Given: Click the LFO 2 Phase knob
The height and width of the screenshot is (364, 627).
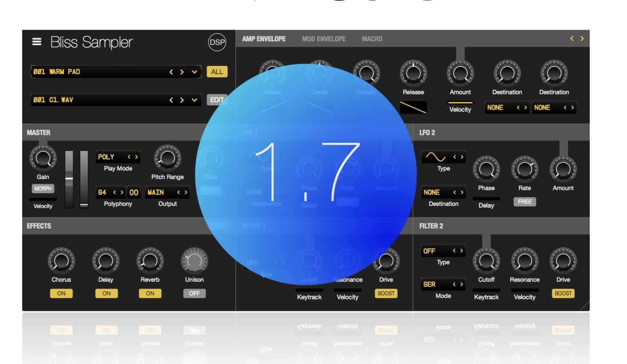Looking at the screenshot, I should click(486, 170).
